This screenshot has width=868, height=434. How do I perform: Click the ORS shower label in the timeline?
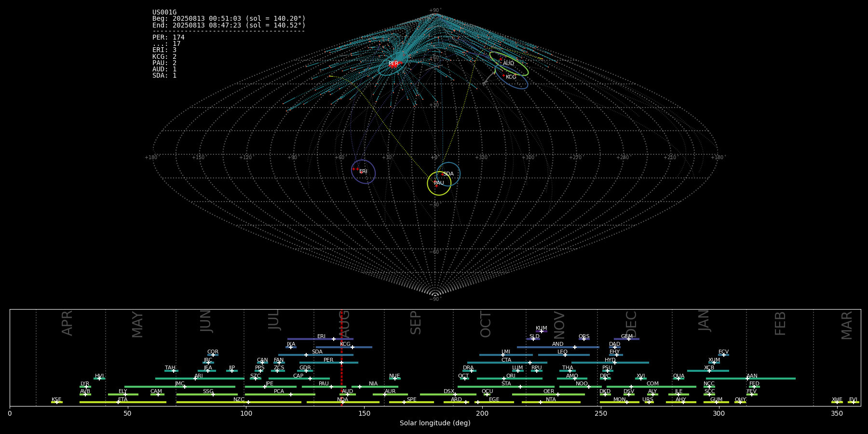tap(584, 337)
